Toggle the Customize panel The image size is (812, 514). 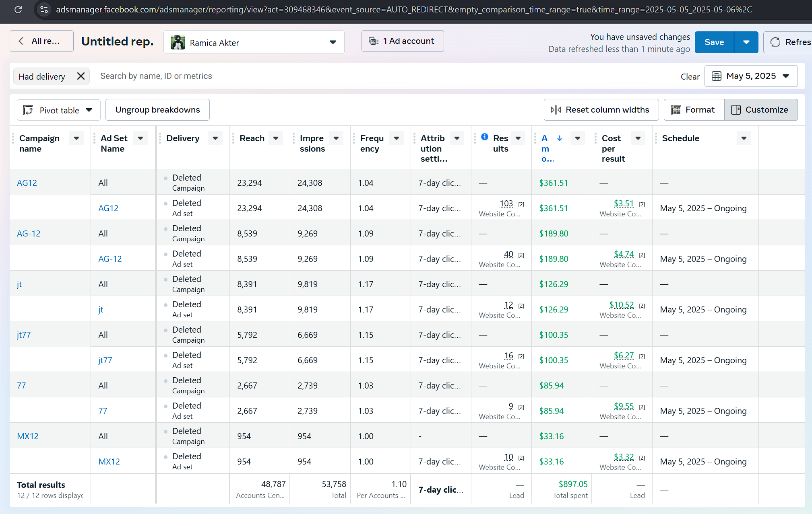pos(760,110)
